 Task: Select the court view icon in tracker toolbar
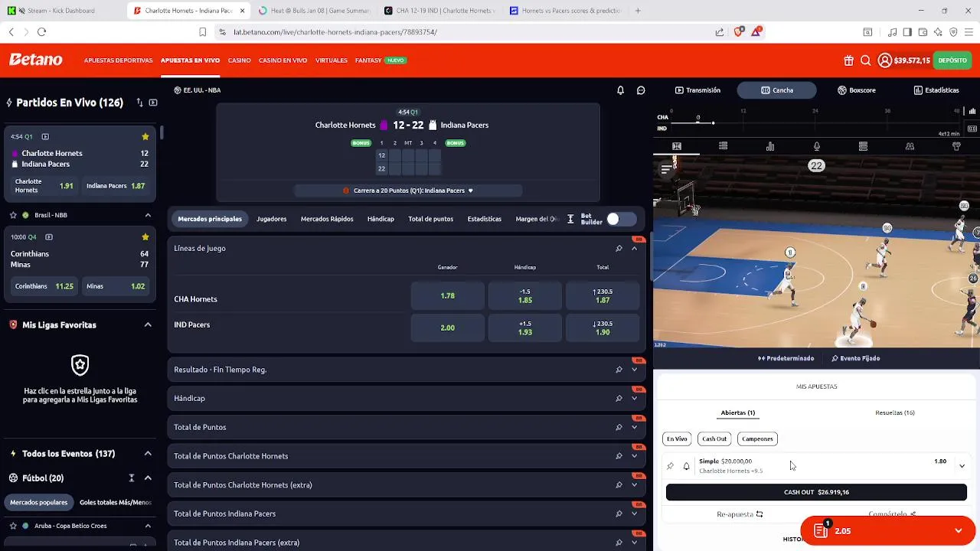(x=677, y=146)
